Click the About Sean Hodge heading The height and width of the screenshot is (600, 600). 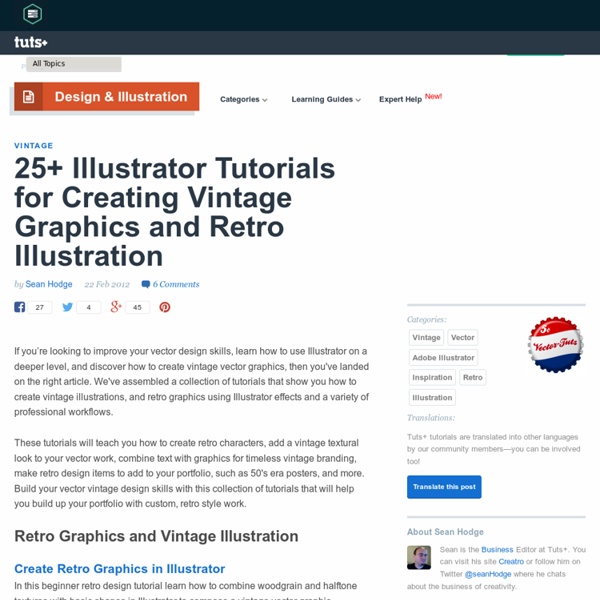(x=445, y=532)
